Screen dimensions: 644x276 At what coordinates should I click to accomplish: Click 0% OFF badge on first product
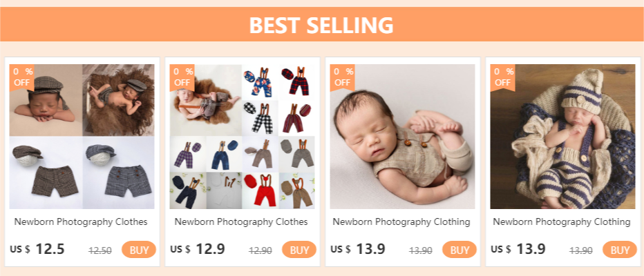(21, 77)
